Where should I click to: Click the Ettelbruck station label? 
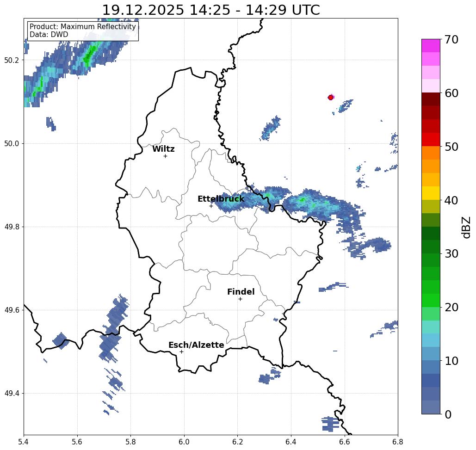pyautogui.click(x=221, y=199)
